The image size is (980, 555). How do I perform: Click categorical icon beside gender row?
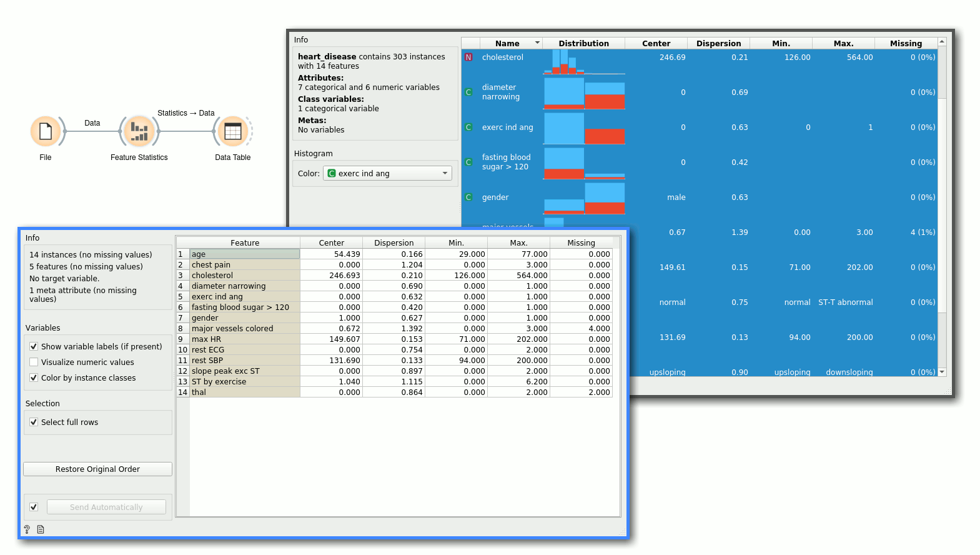point(468,197)
